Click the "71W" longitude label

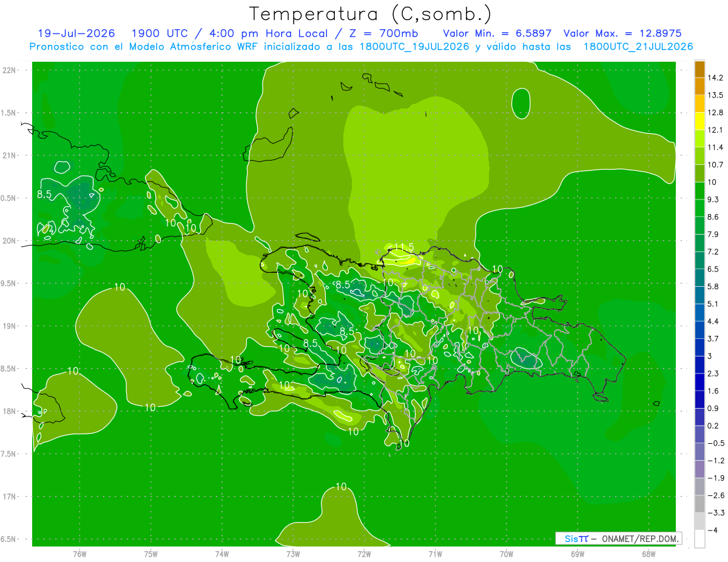(435, 554)
